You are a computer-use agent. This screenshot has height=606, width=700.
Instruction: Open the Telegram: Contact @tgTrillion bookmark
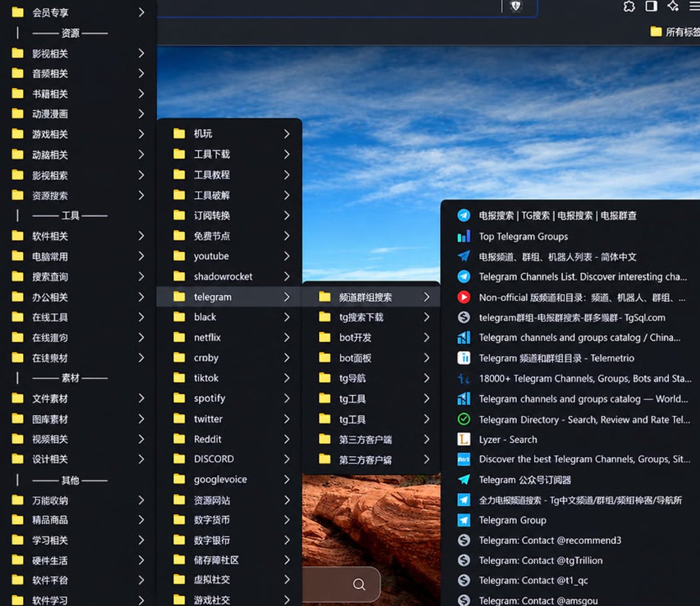pos(571,560)
